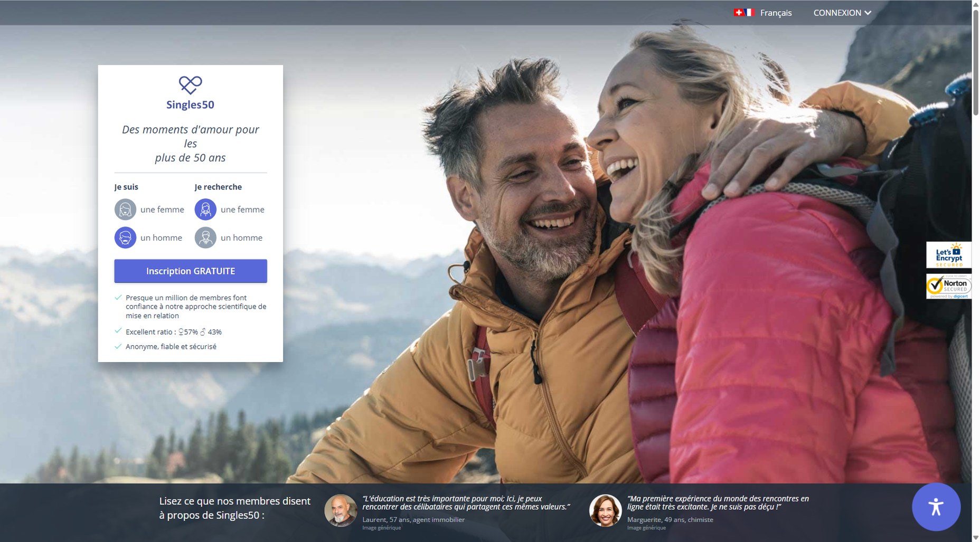980x542 pixels.
Task: Click the Swiss-French flag icon
Action: tap(744, 12)
